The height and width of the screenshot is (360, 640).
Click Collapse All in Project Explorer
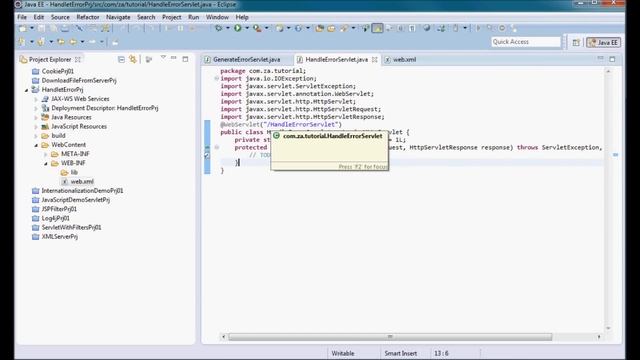(121, 60)
